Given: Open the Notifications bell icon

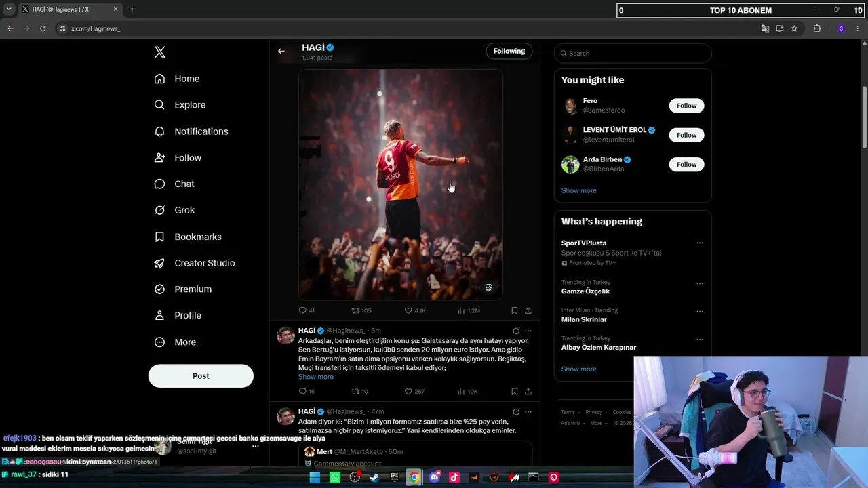Looking at the screenshot, I should (x=159, y=131).
